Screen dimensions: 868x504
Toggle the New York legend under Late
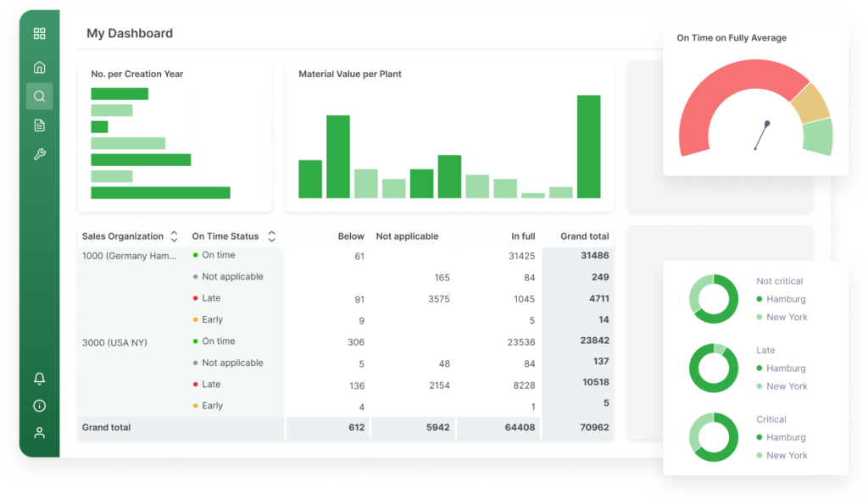783,386
